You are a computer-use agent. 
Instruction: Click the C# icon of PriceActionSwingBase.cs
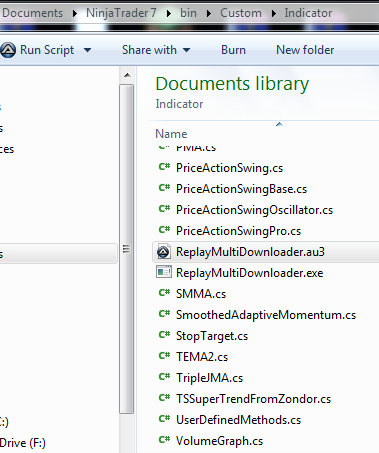click(164, 188)
